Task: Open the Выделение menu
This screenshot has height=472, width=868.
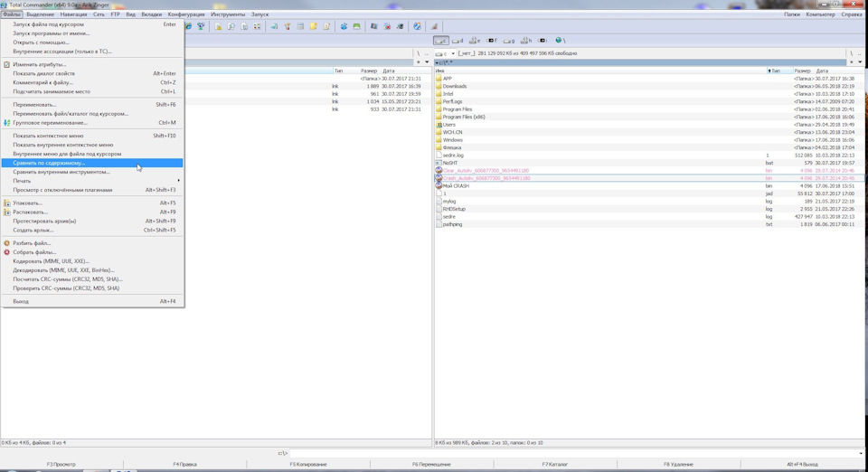Action: pos(41,14)
